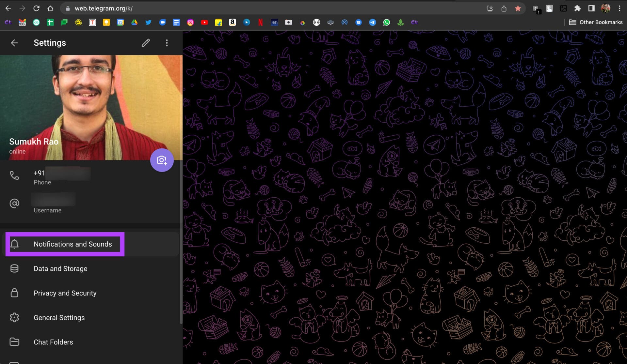This screenshot has height=364, width=627.
Task: Open Notifications and Sounds settings
Action: tap(72, 244)
